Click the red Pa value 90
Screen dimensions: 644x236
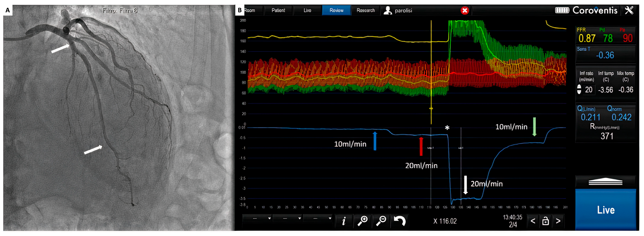click(627, 38)
